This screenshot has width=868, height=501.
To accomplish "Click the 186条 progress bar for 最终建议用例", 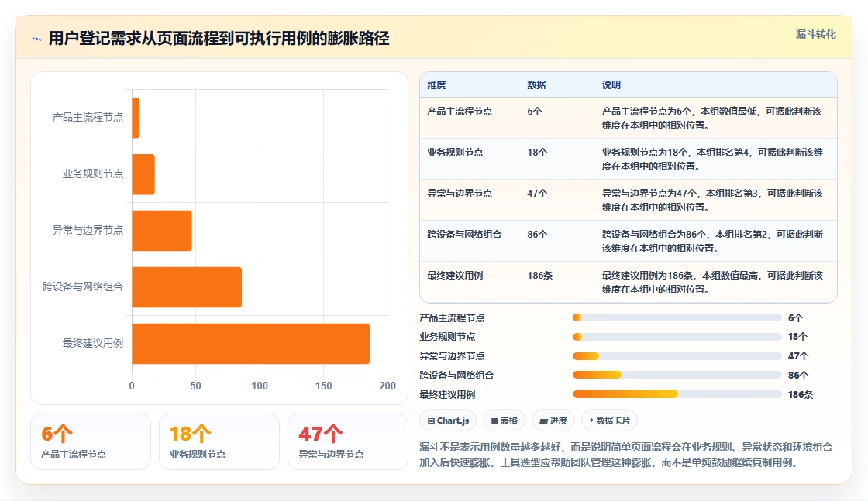I will [x=677, y=394].
